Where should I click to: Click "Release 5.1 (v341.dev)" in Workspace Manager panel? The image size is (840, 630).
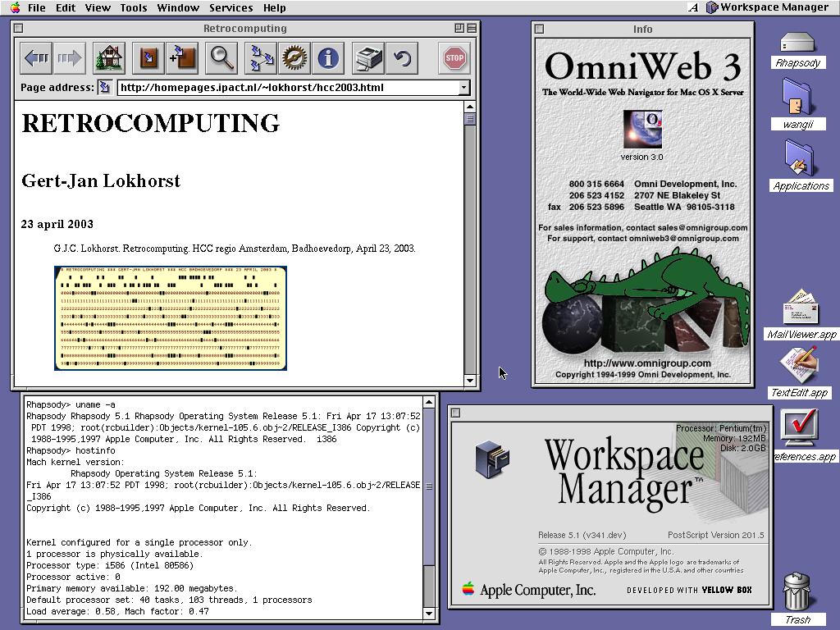582,535
